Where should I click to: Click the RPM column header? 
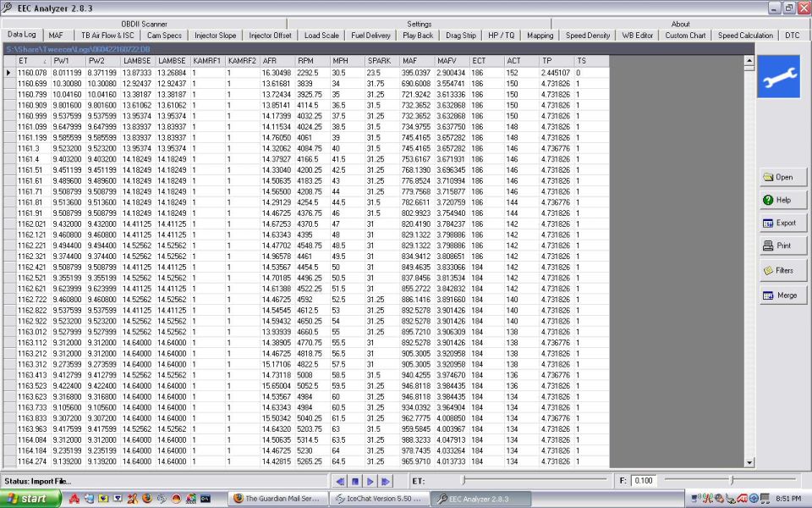tap(312, 61)
